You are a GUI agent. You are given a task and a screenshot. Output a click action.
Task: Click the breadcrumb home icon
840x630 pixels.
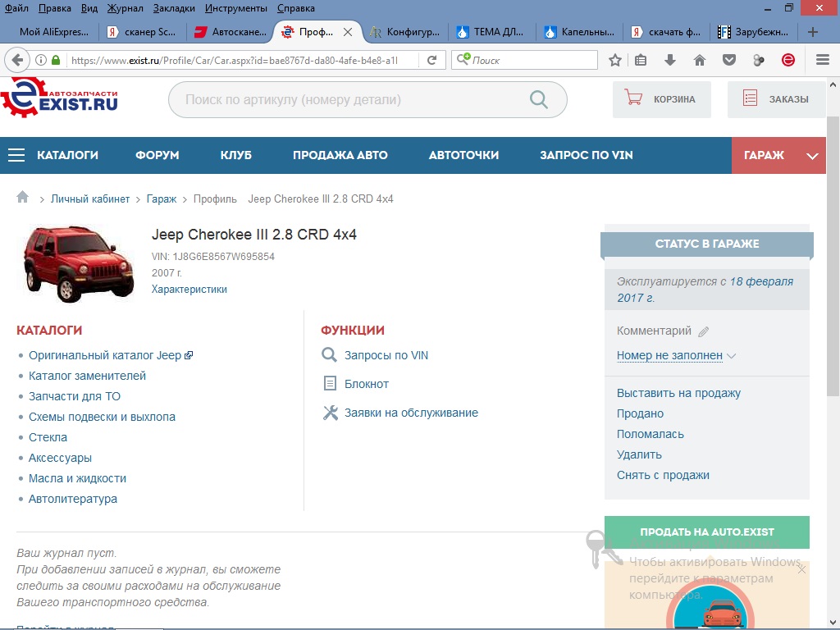22,197
